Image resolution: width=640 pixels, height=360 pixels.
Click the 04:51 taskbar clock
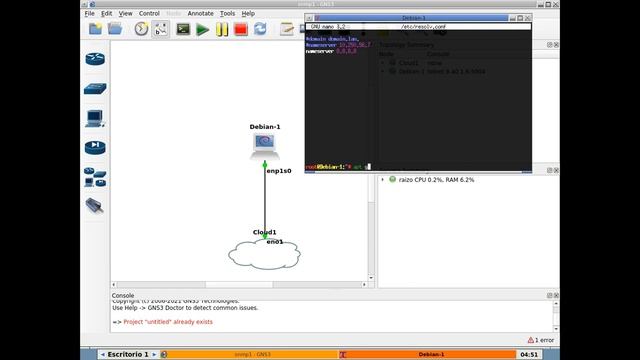pos(529,354)
